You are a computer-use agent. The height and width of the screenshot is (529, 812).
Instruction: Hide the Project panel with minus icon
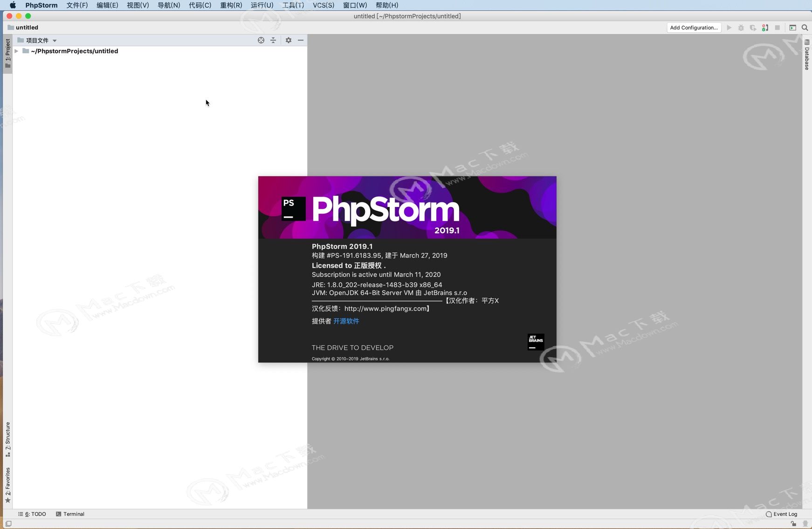coord(301,40)
